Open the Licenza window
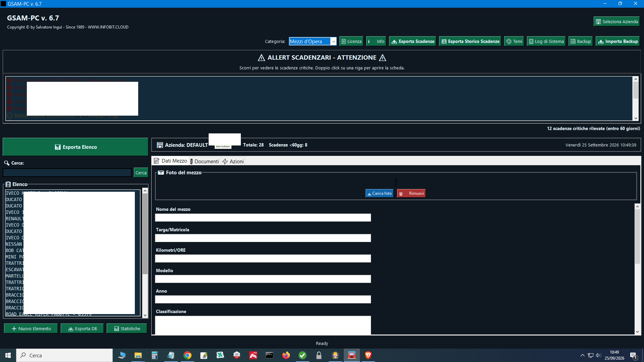The image size is (644, 362). point(351,41)
